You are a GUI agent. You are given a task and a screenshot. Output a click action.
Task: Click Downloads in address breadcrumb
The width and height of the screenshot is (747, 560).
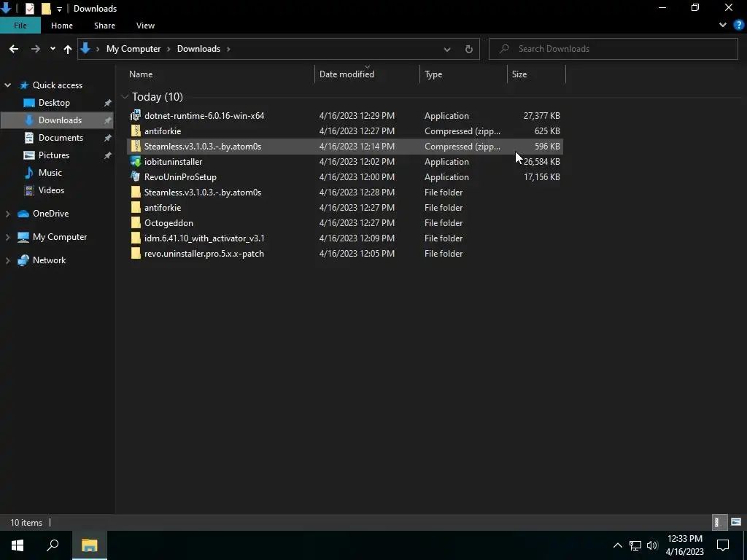(198, 49)
